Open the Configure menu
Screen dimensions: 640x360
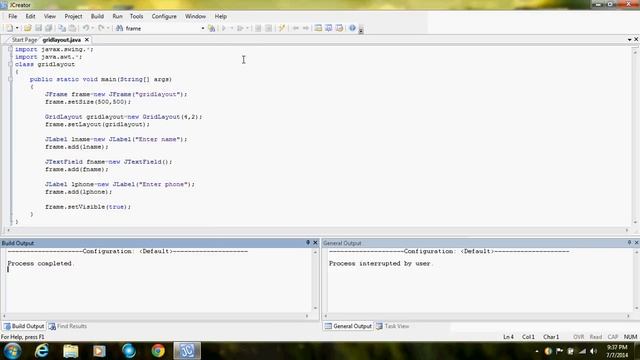point(164,16)
